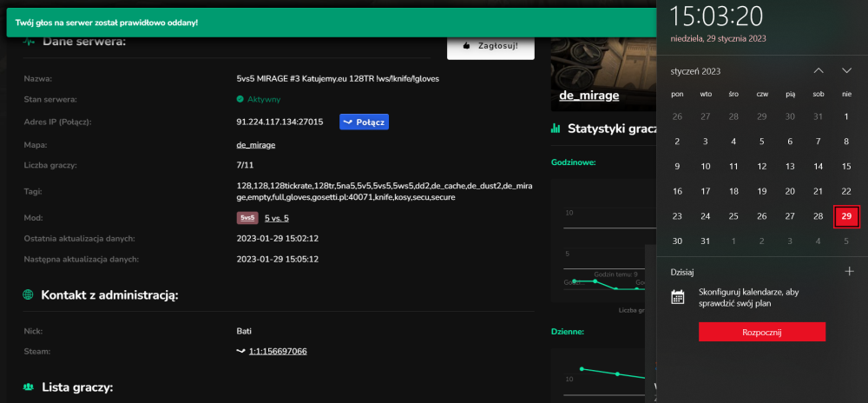
Task: Select January 31 in the calendar
Action: point(705,241)
